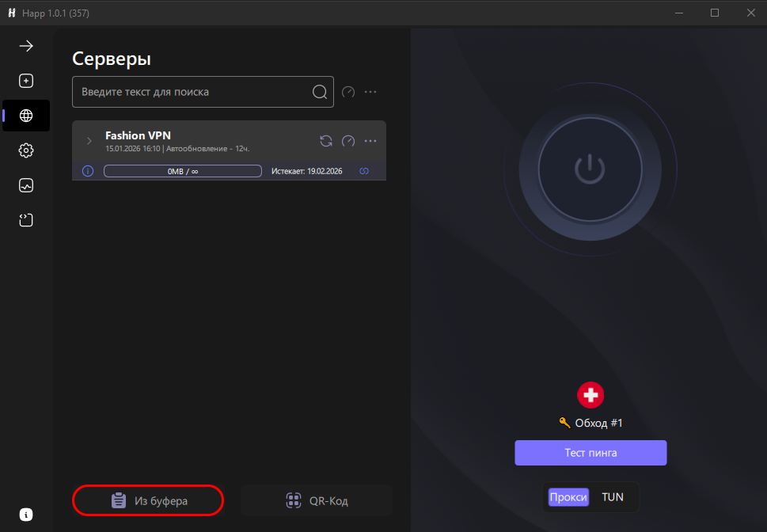Expand the sidebar with the arrow icon
The height and width of the screenshot is (532, 767).
pos(26,46)
